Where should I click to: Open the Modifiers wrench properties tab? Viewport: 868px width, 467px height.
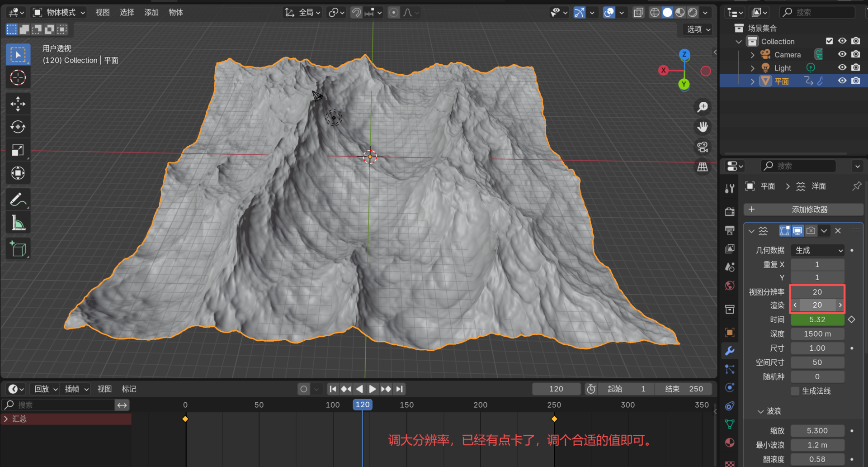pyautogui.click(x=730, y=351)
